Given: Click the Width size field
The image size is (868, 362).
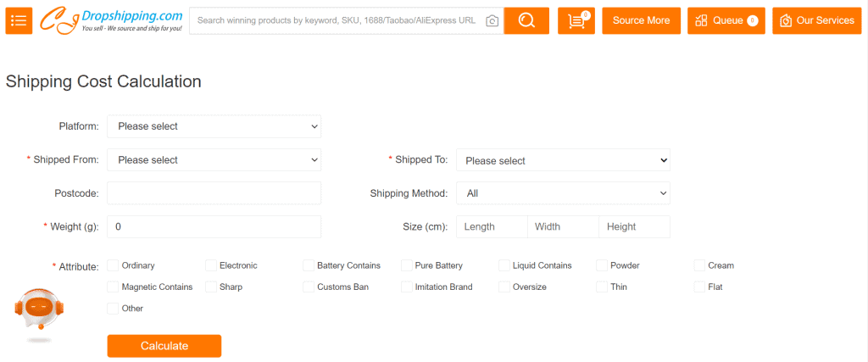Looking at the screenshot, I should pos(563,227).
